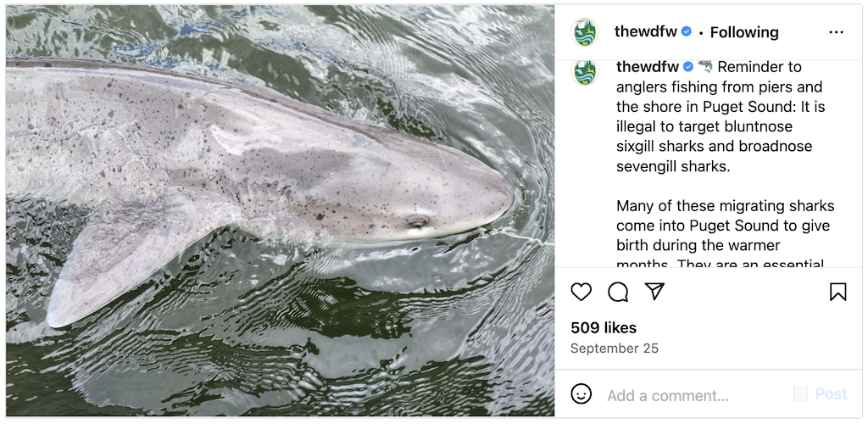Open the emoji picker smiley icon
The width and height of the screenshot is (868, 424).
[581, 394]
